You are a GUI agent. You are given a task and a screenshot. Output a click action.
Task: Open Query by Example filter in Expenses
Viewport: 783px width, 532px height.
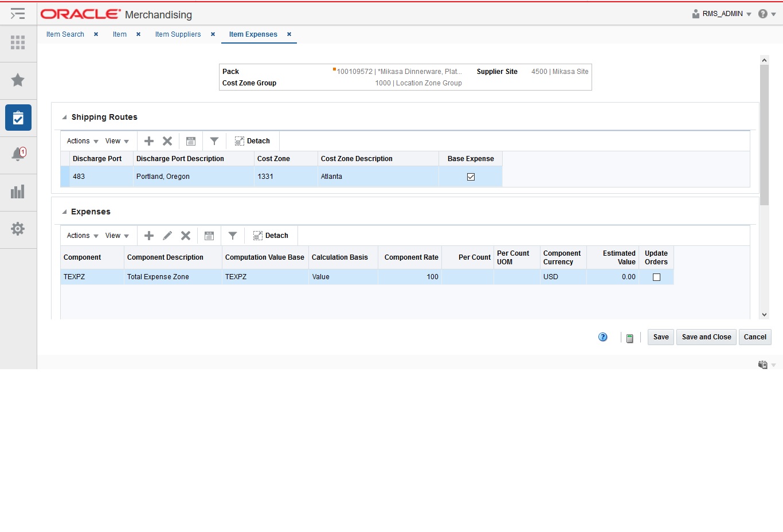tap(233, 236)
